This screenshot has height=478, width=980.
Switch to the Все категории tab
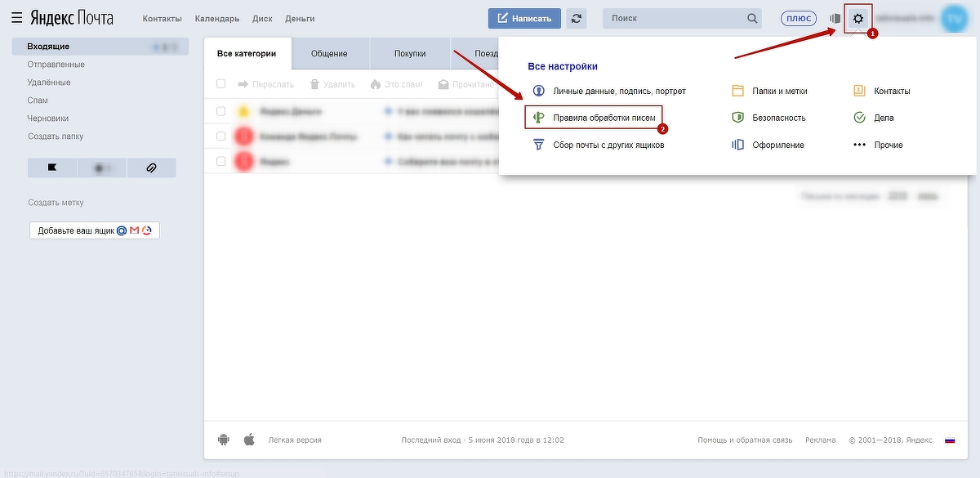click(247, 53)
